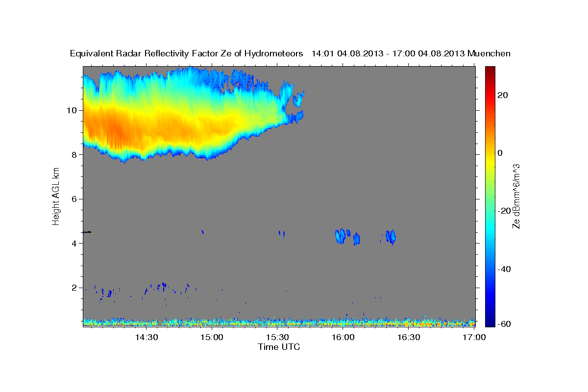Click the height tick label '6'
Screen dimensions: 588x392
75,199
